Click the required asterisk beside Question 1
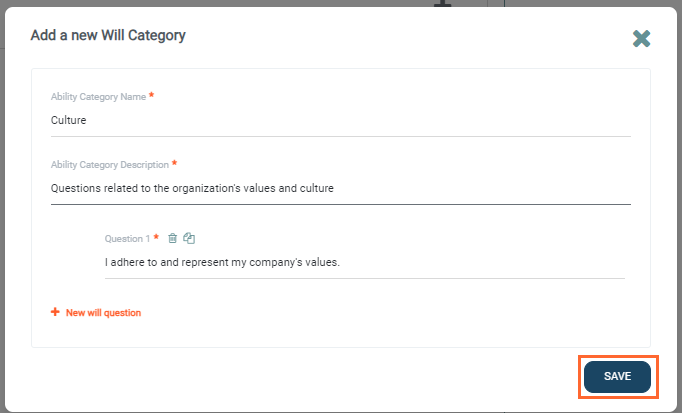Viewport: 682px width, 413px height. pyautogui.click(x=156, y=238)
